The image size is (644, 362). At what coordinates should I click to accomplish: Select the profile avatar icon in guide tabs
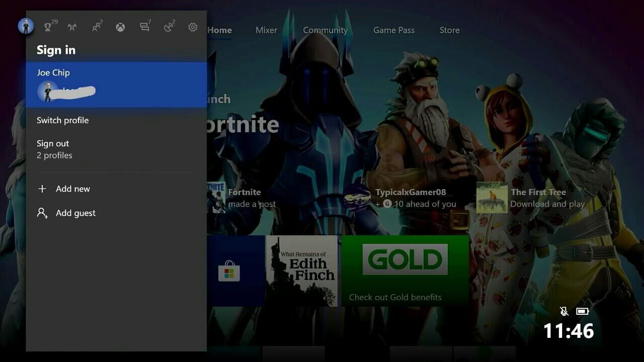26,26
